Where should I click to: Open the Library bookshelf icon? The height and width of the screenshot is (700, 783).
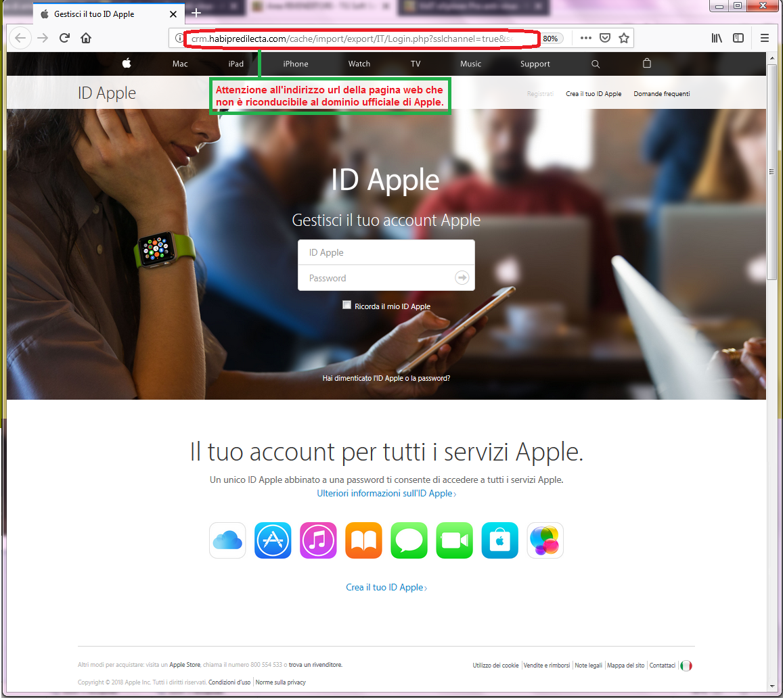(717, 38)
